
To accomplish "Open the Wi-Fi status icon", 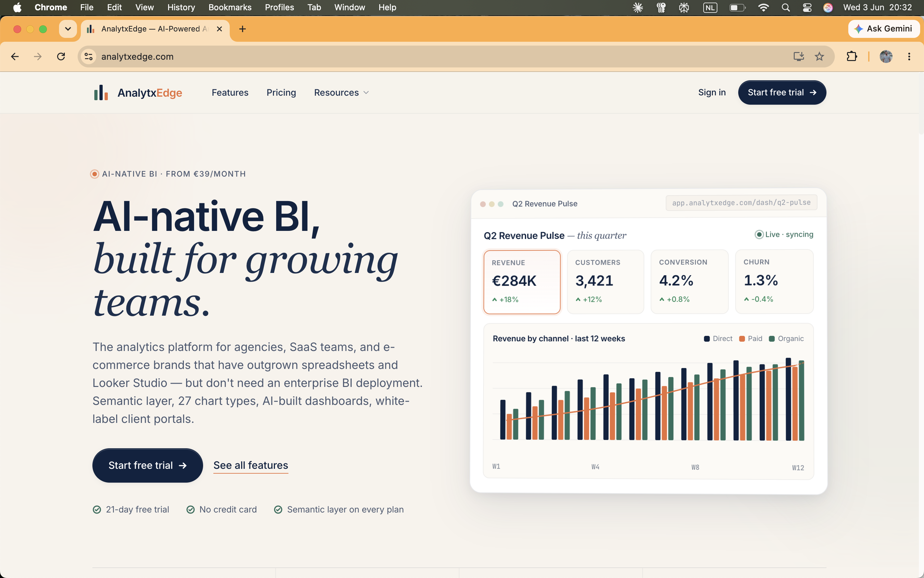I will (763, 7).
